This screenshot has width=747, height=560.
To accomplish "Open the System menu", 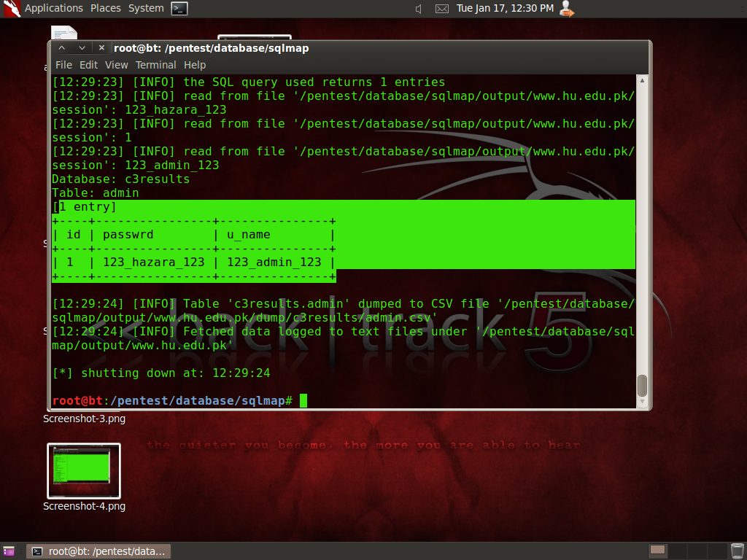I will [146, 8].
